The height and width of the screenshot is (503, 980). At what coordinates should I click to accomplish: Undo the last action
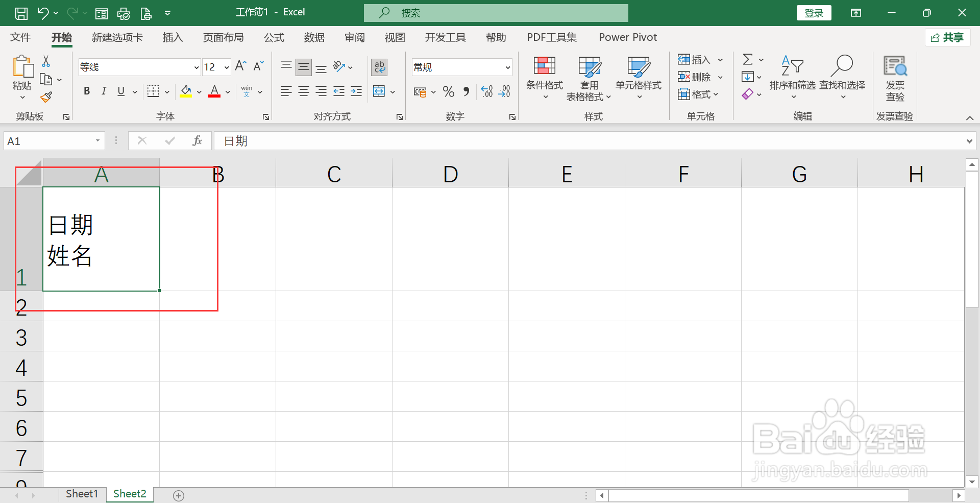point(43,13)
